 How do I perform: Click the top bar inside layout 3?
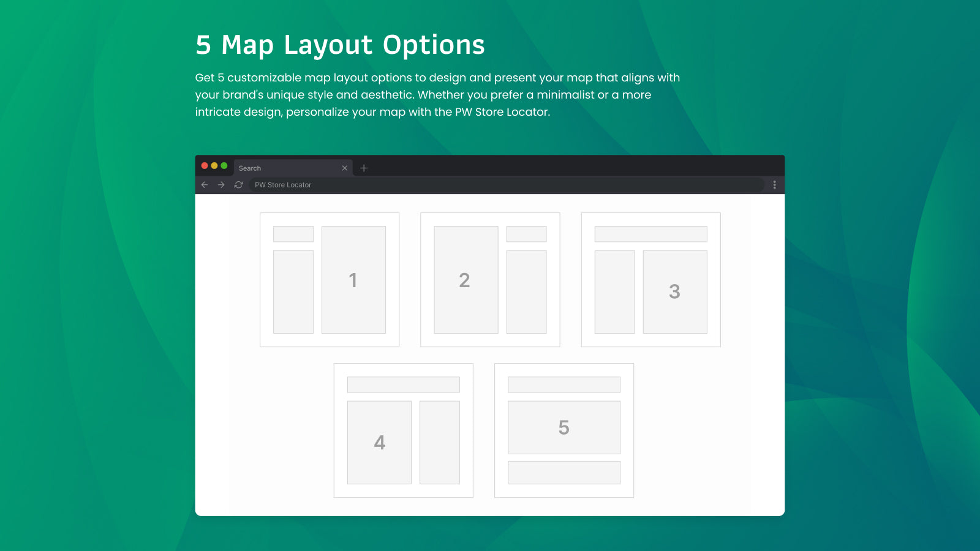click(650, 233)
